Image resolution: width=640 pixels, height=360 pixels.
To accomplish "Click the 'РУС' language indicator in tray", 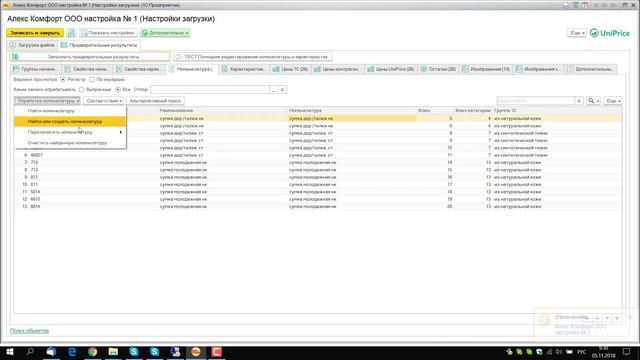I will coord(582,352).
